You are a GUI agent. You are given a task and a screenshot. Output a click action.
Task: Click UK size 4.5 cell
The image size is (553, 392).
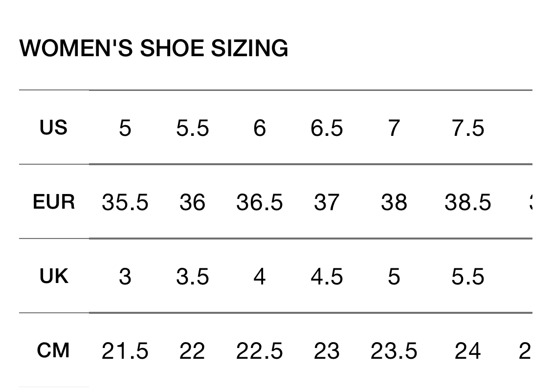pos(327,277)
